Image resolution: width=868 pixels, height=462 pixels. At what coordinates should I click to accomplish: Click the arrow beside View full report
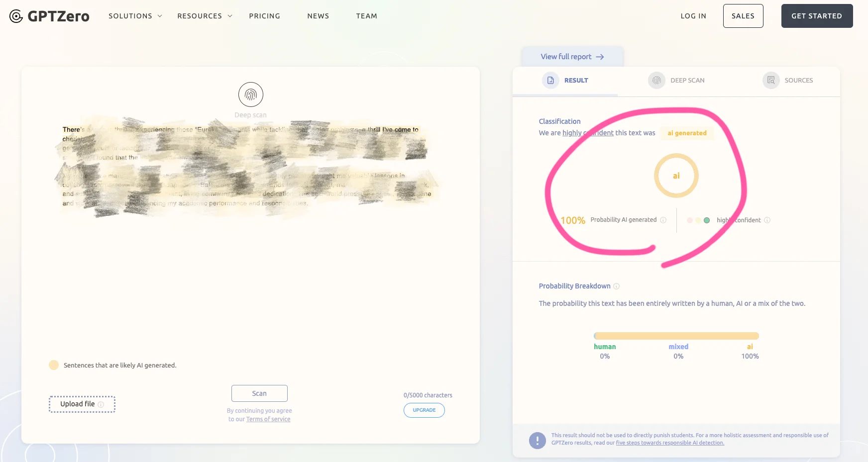600,57
